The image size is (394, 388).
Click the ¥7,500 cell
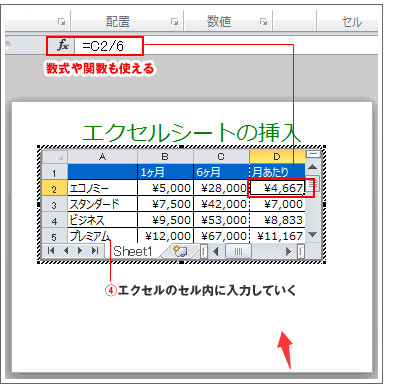pyautogui.click(x=165, y=204)
